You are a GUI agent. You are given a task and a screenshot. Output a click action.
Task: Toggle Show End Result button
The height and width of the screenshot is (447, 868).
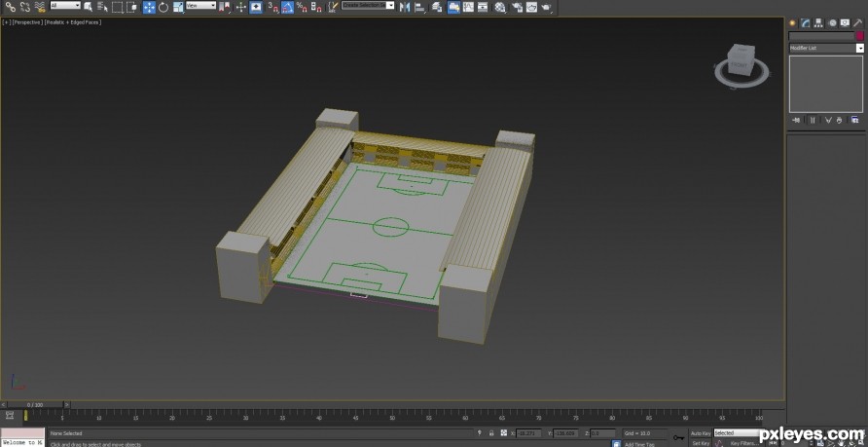click(x=813, y=120)
